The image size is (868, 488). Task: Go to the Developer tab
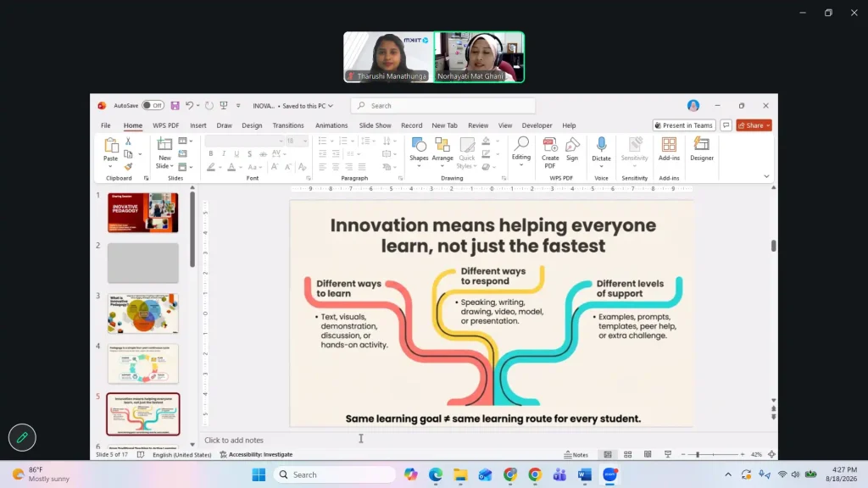pos(537,125)
